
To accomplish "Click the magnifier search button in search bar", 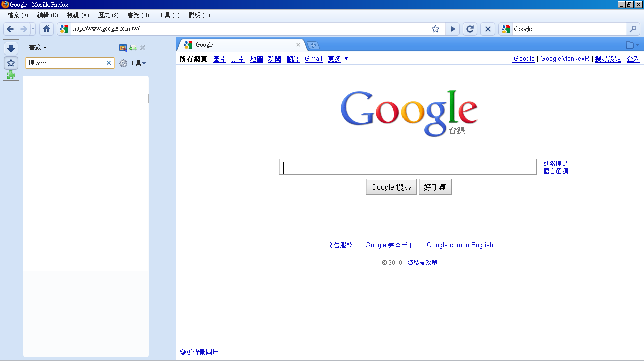I will pos(633,29).
